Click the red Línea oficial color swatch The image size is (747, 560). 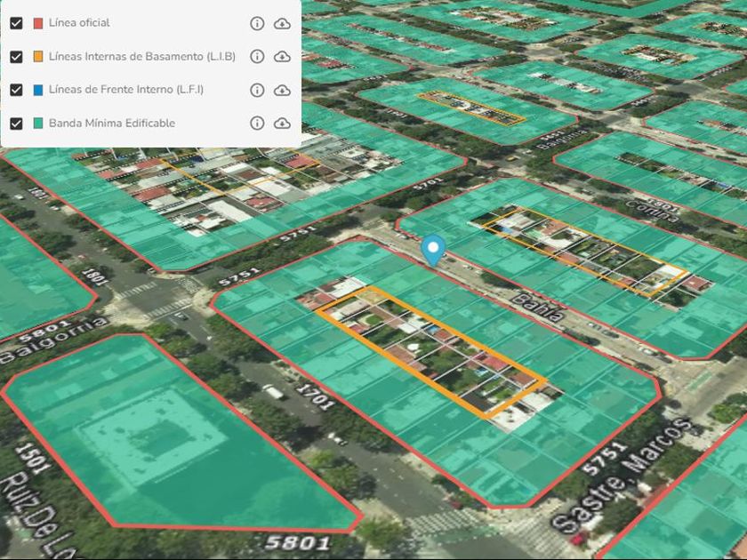point(38,23)
